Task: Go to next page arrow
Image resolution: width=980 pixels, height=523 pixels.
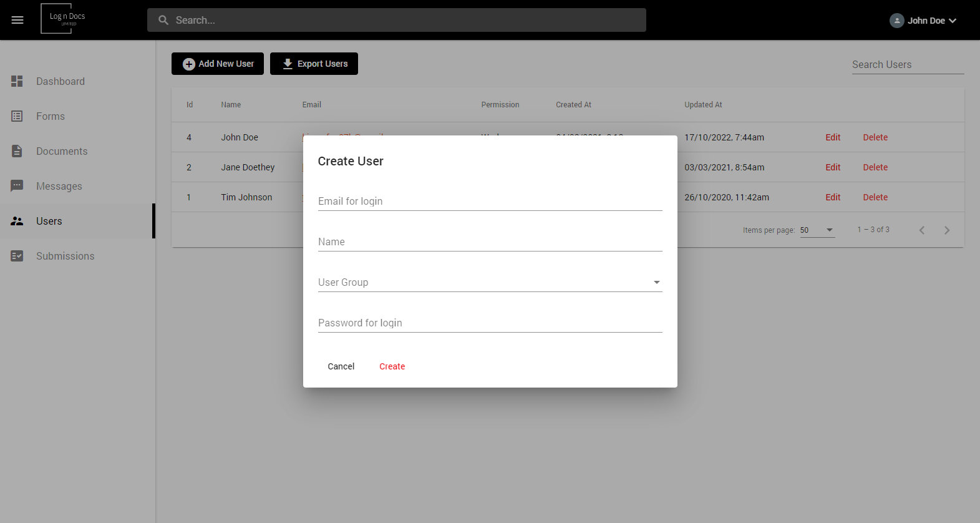Action: pos(947,230)
